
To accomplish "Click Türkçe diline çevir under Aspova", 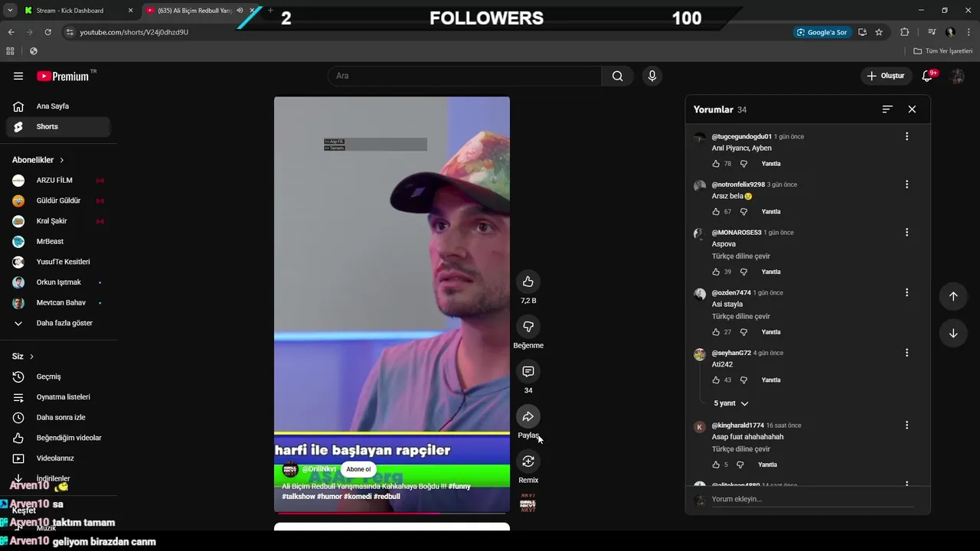I will (x=741, y=256).
